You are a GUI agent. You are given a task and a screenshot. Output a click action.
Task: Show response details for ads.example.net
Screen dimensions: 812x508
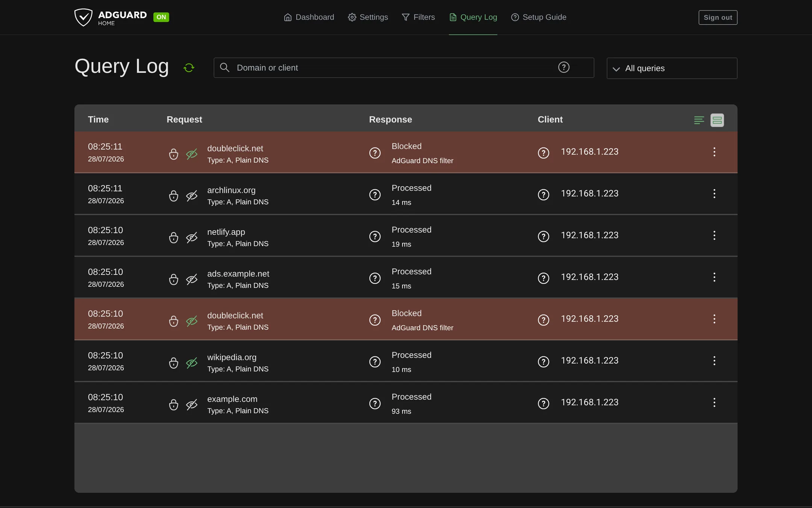point(375,278)
